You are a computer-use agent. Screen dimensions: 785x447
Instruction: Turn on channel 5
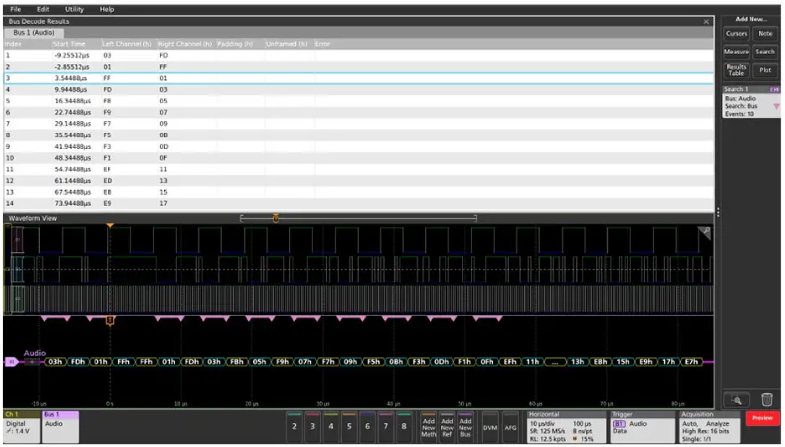[x=349, y=426]
